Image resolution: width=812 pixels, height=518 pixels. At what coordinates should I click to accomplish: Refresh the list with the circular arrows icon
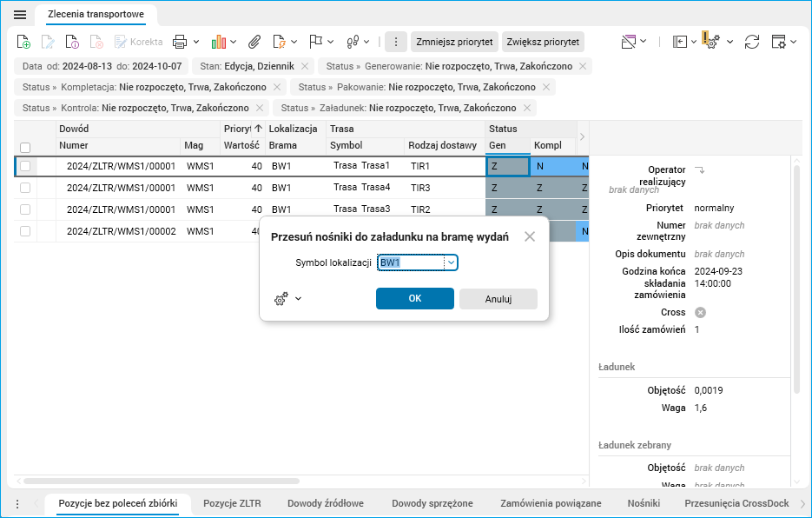[752, 42]
